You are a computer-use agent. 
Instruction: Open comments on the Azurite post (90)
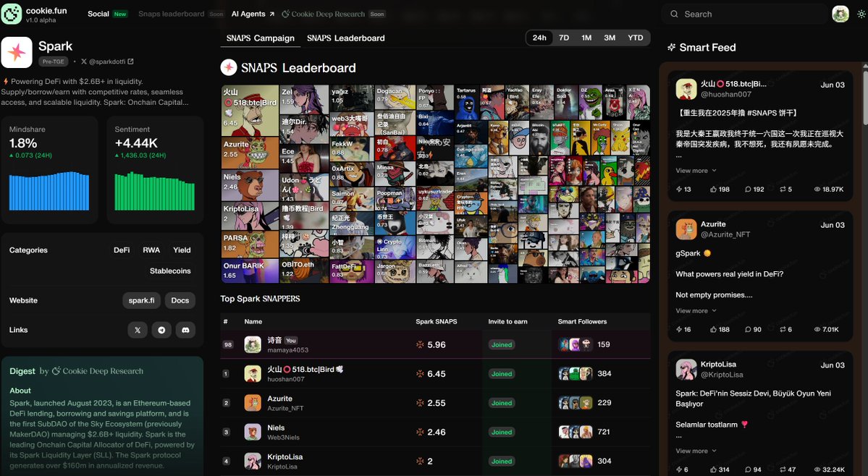point(748,329)
